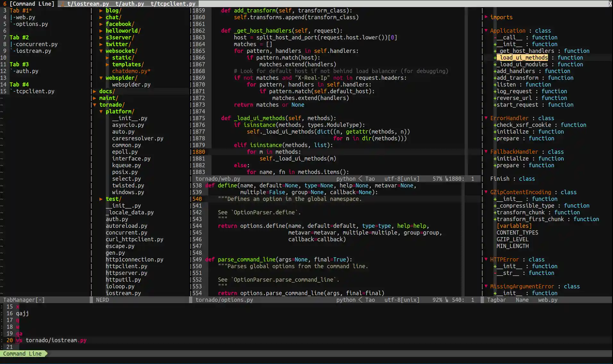Toggle the start_request fold in Tagbar
Screen dimensions: 613x364
click(x=495, y=105)
